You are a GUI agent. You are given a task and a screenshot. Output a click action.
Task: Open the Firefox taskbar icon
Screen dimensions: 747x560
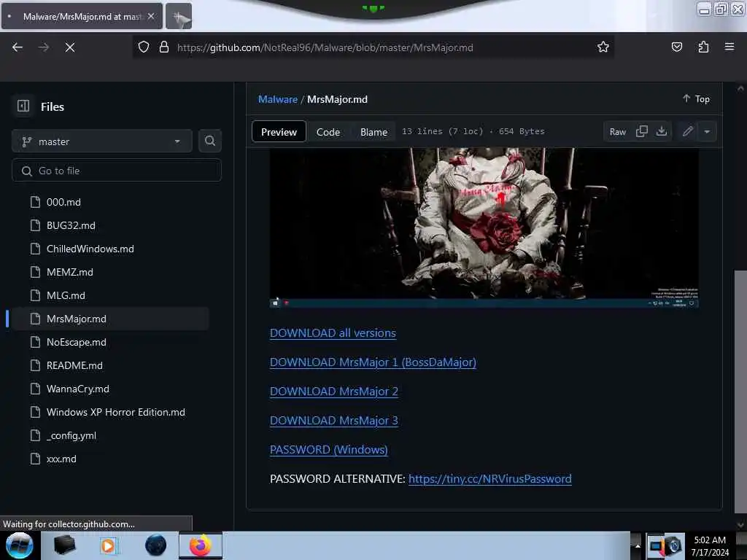(201, 545)
